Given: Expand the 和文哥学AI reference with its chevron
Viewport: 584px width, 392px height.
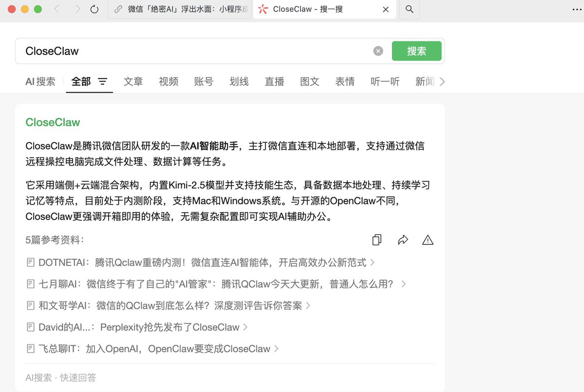Looking at the screenshot, I should pyautogui.click(x=308, y=306).
